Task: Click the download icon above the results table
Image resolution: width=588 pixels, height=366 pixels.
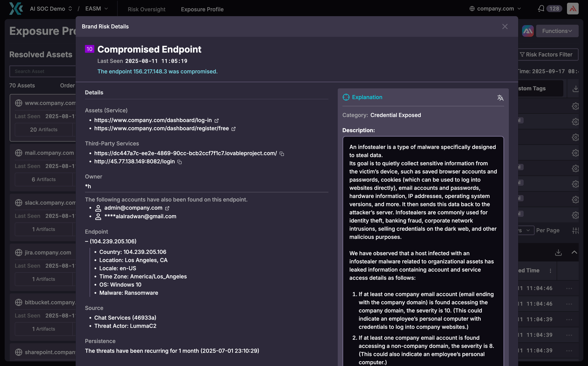Action: [558, 252]
